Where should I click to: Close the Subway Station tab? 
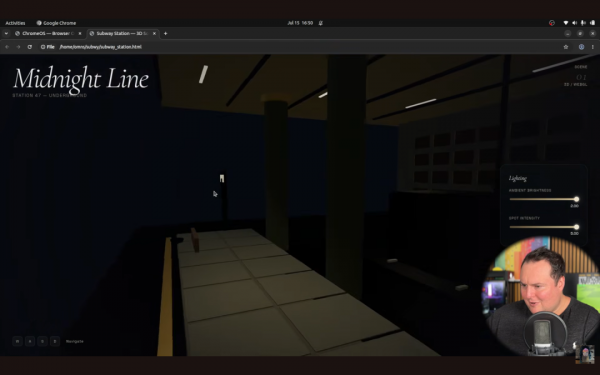click(x=154, y=33)
